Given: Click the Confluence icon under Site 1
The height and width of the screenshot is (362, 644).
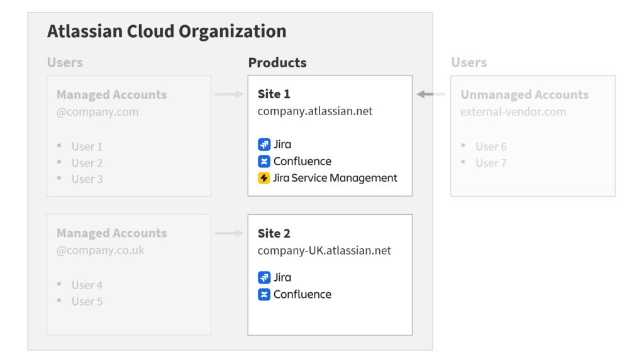Looking at the screenshot, I should point(264,162).
